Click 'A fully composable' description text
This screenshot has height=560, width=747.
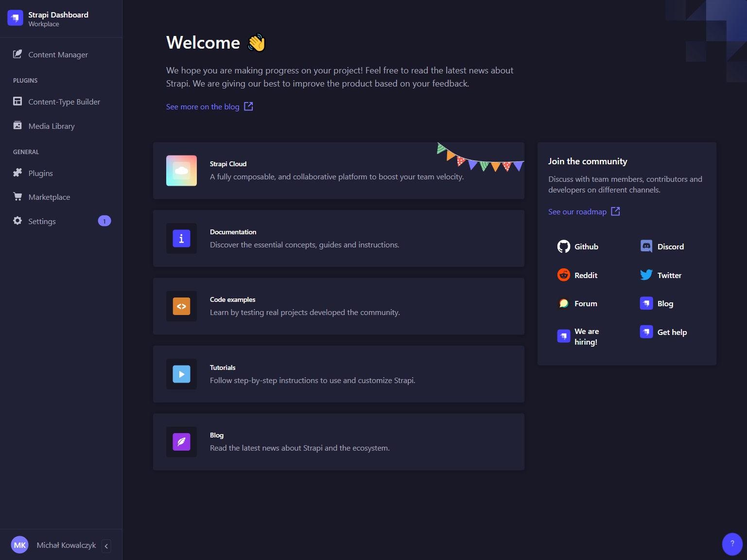click(337, 176)
